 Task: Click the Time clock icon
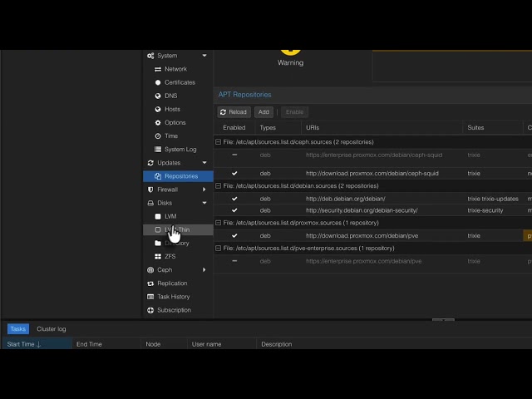[x=158, y=136]
